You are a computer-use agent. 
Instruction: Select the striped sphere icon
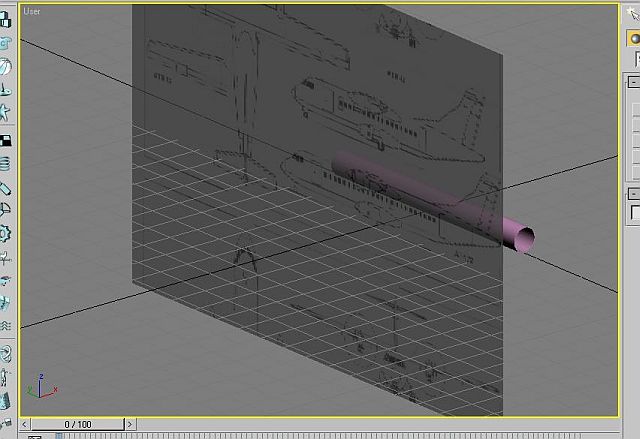pos(6,67)
